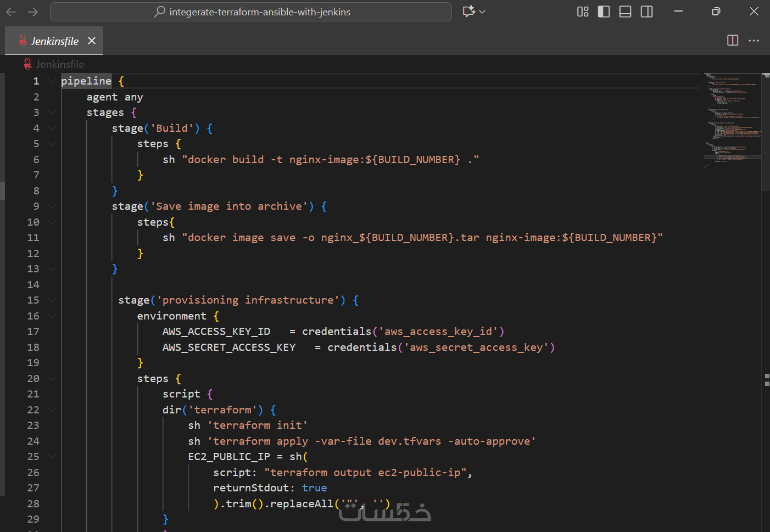
Task: Collapse the pipeline block on line 1
Action: pyautogui.click(x=52, y=81)
